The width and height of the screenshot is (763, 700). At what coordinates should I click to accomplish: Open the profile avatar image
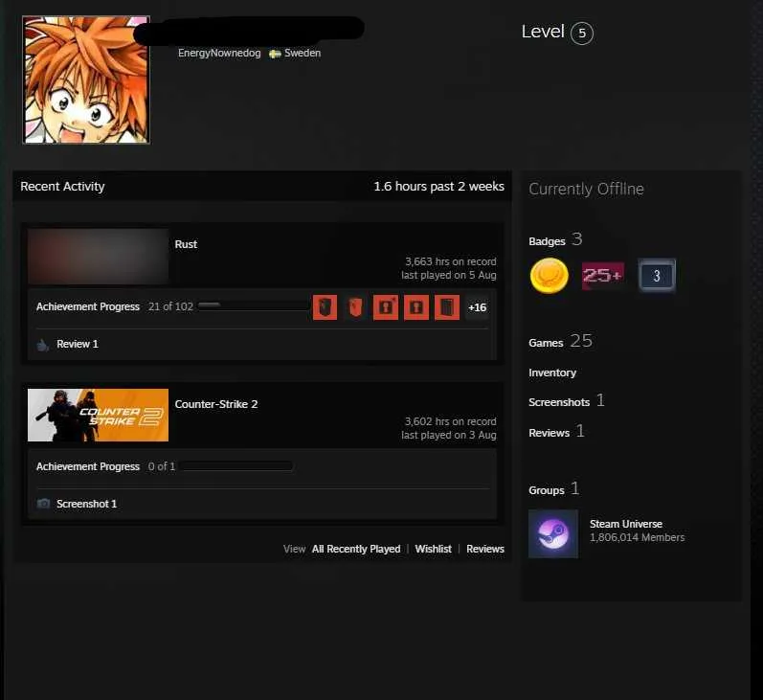click(85, 79)
